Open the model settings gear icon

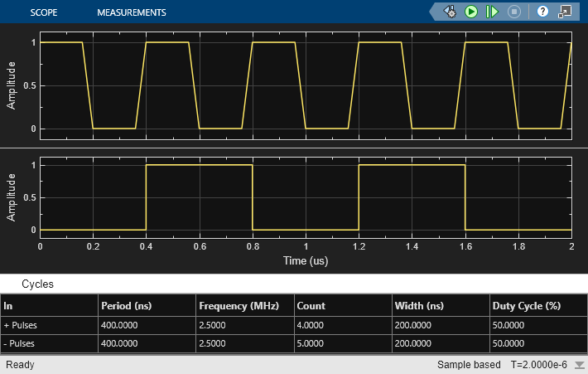click(x=451, y=12)
